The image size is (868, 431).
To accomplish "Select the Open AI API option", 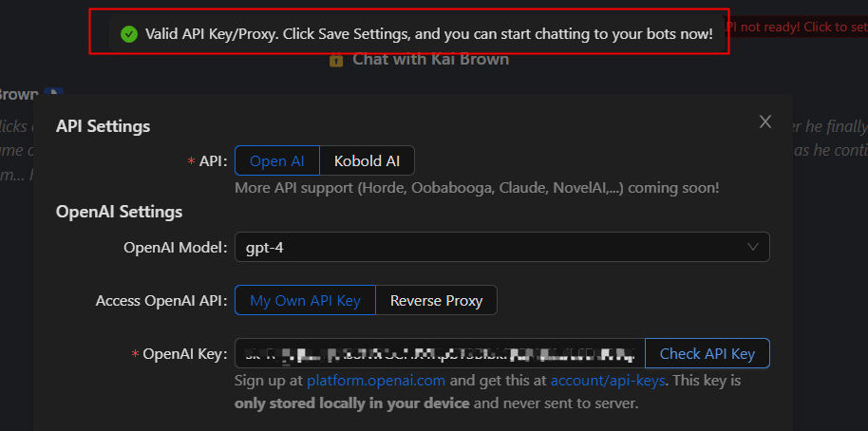I will [276, 160].
